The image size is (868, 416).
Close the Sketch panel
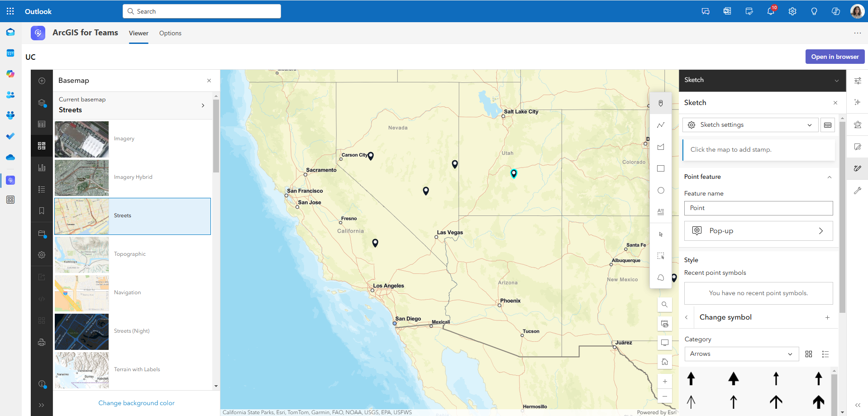835,103
